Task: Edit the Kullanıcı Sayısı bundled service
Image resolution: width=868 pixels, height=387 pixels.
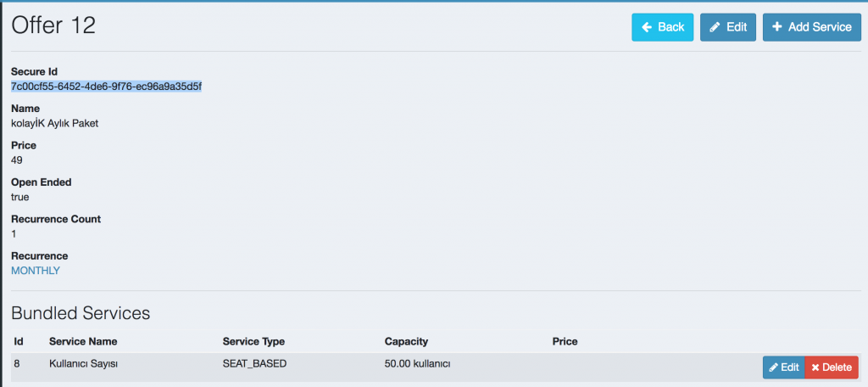Action: coord(784,367)
